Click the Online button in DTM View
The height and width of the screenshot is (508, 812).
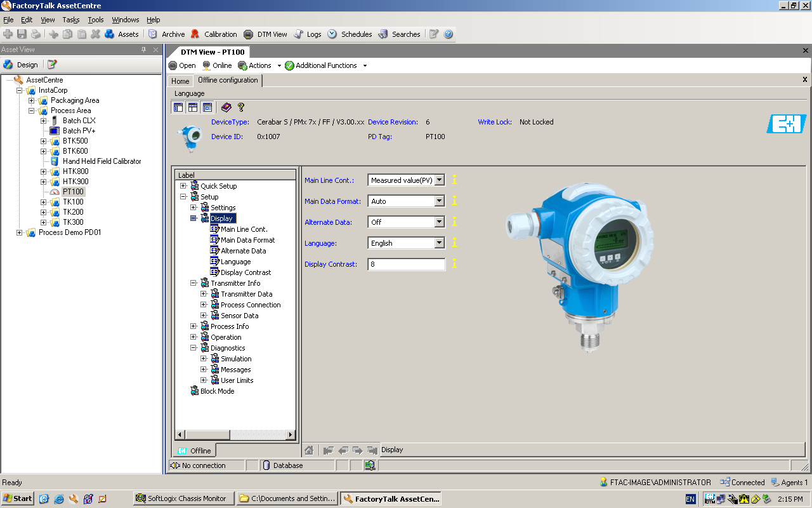click(x=217, y=65)
